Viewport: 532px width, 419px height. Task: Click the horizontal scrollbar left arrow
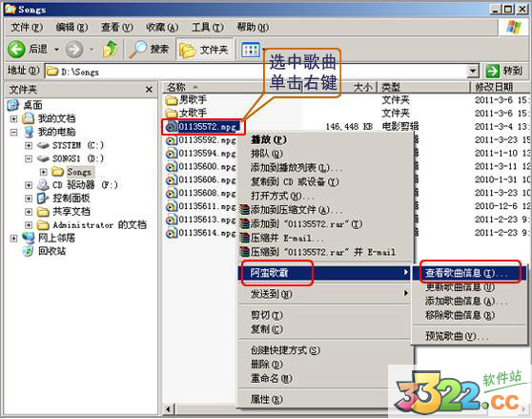169,409
